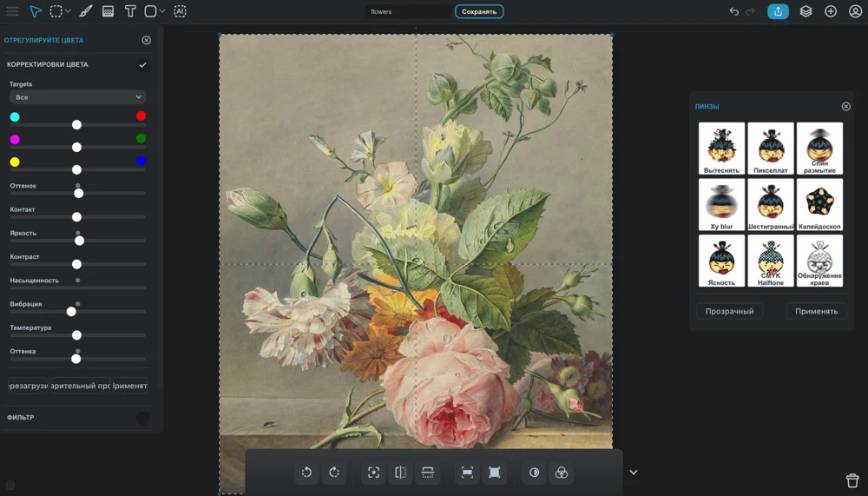
Task: Click the trash delete icon
Action: coord(852,479)
